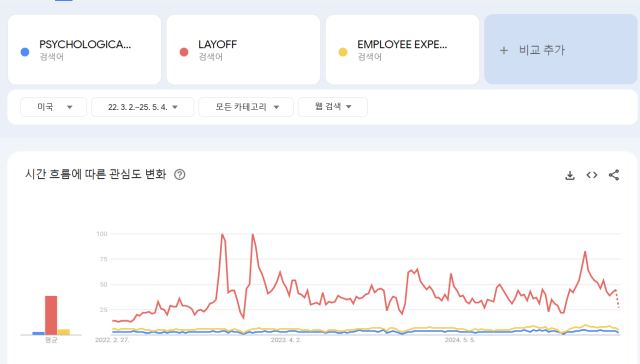Open help icon next to 시간 흐름에 따른 관심도 변화
The height and width of the screenshot is (364, 640).
pos(180,175)
